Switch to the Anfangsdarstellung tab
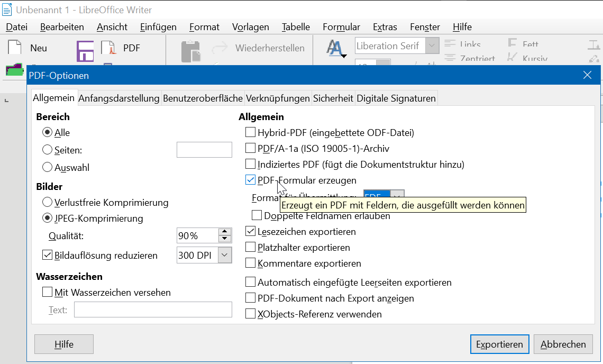The width and height of the screenshot is (603, 364). (x=119, y=98)
